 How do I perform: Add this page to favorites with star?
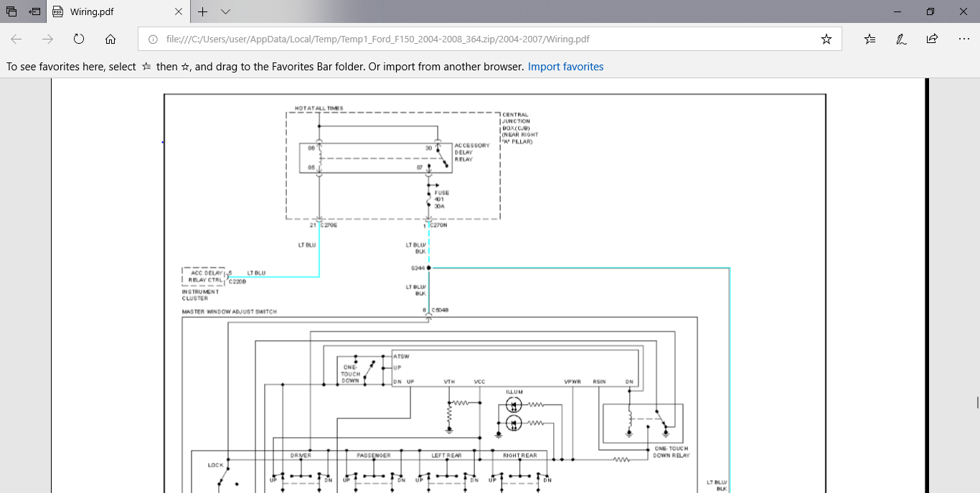pyautogui.click(x=826, y=39)
